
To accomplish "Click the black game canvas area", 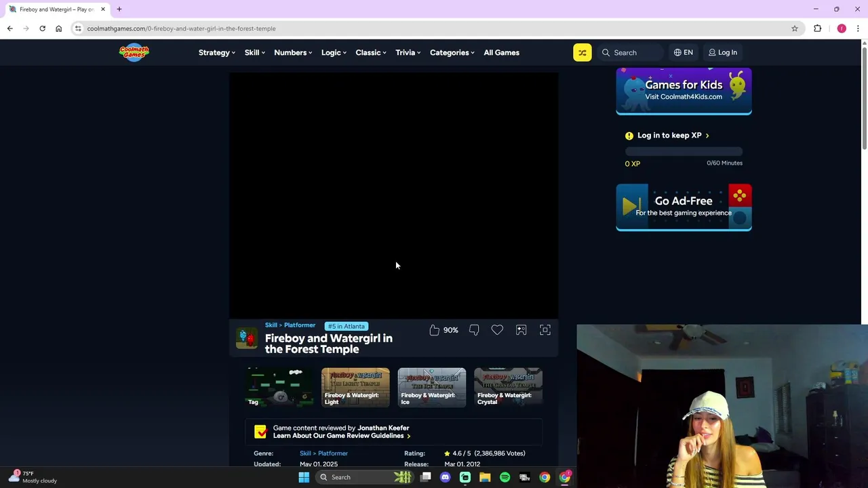I will pos(394,195).
